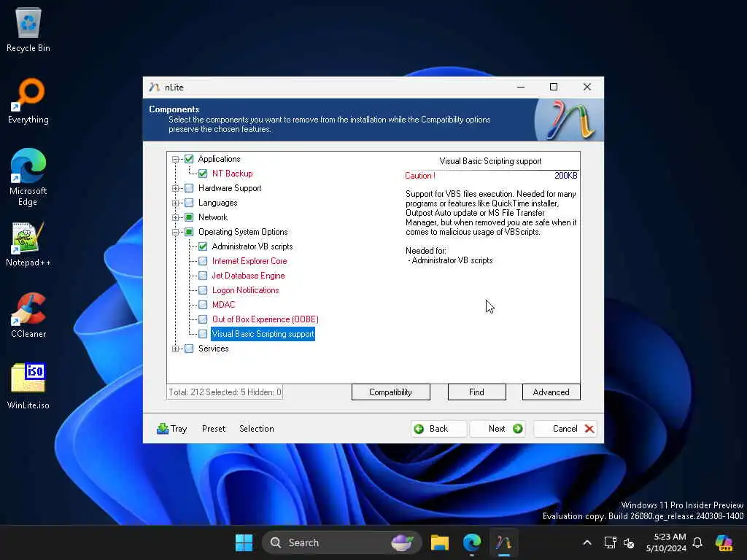Expand the Languages tree node
Viewport: 747px width, 560px height.
pyautogui.click(x=175, y=203)
